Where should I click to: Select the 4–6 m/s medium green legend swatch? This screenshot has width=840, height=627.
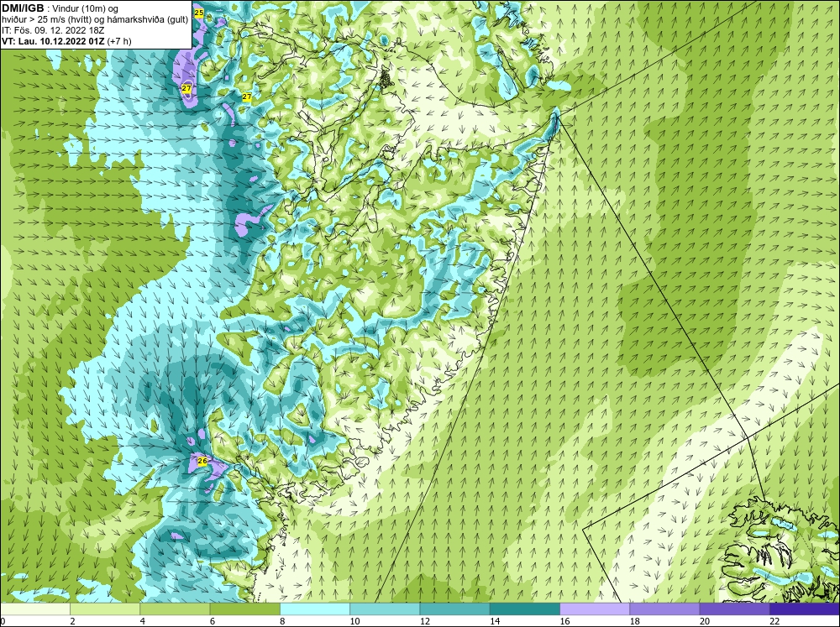pos(175,609)
